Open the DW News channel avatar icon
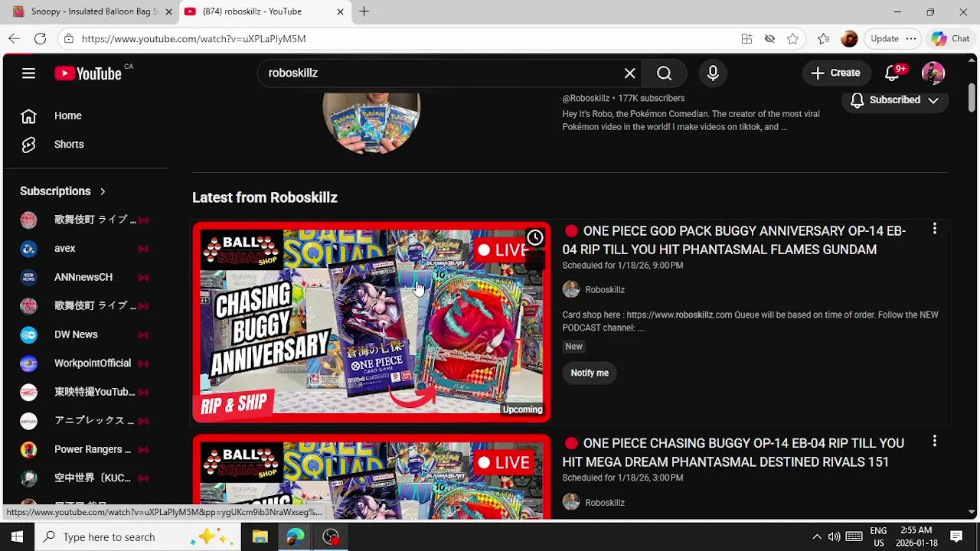This screenshot has height=551, width=980. (28, 334)
